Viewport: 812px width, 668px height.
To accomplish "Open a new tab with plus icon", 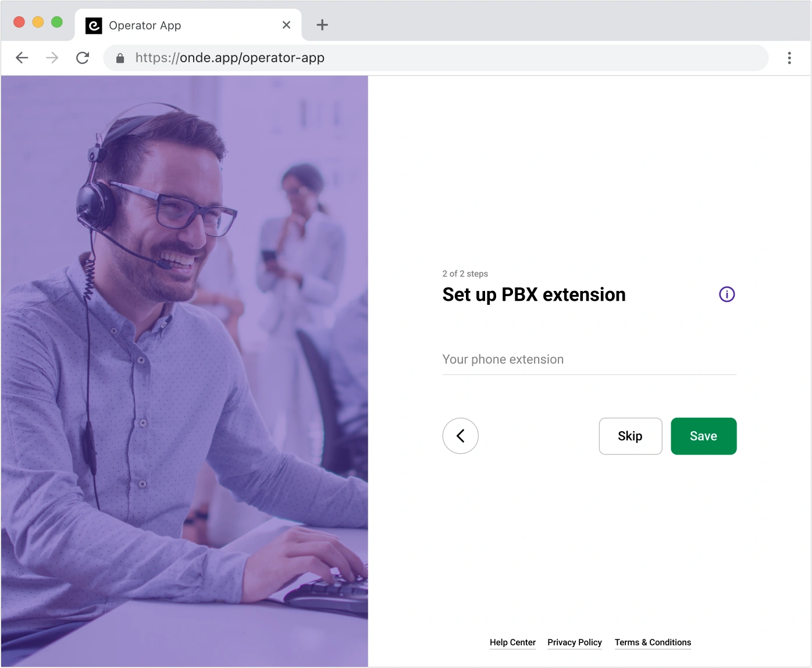I will tap(322, 25).
